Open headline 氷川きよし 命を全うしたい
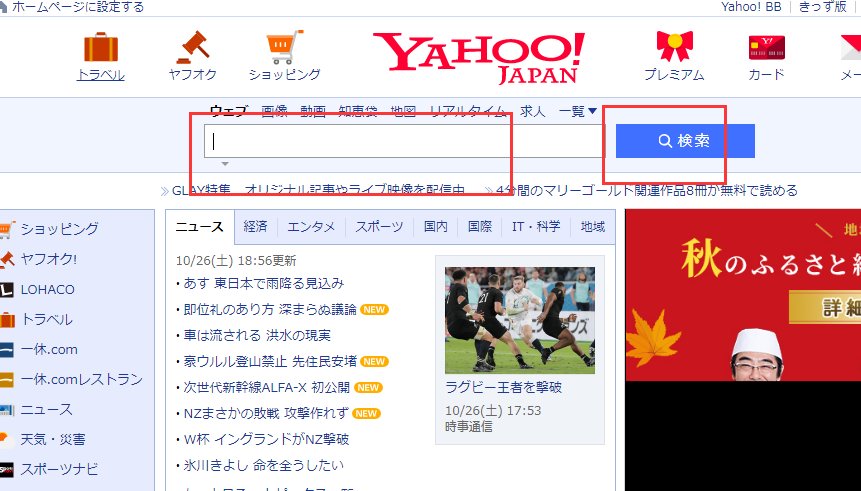The width and height of the screenshot is (861, 491). (x=264, y=465)
